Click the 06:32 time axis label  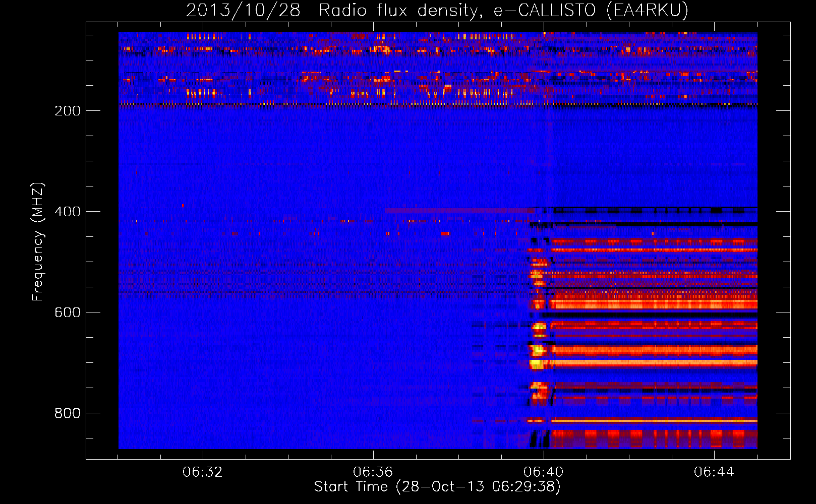(x=202, y=472)
